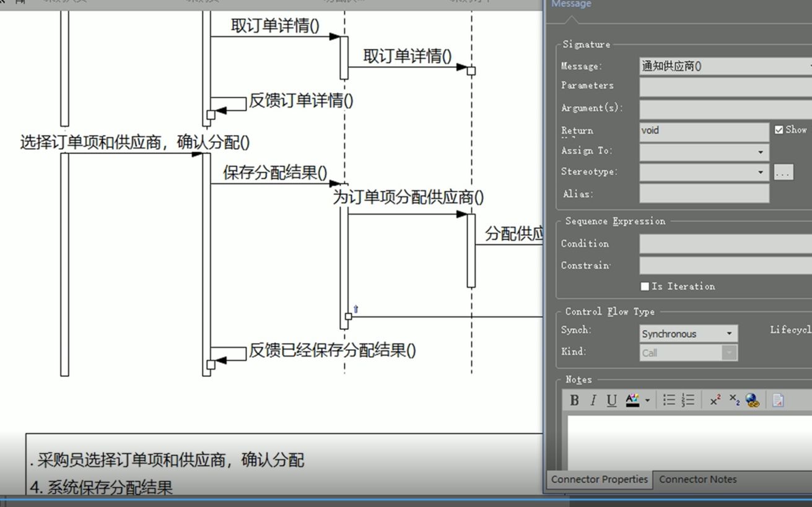Open the Stereotype dropdown
Image resolution: width=812 pixels, height=507 pixels.
pyautogui.click(x=760, y=173)
